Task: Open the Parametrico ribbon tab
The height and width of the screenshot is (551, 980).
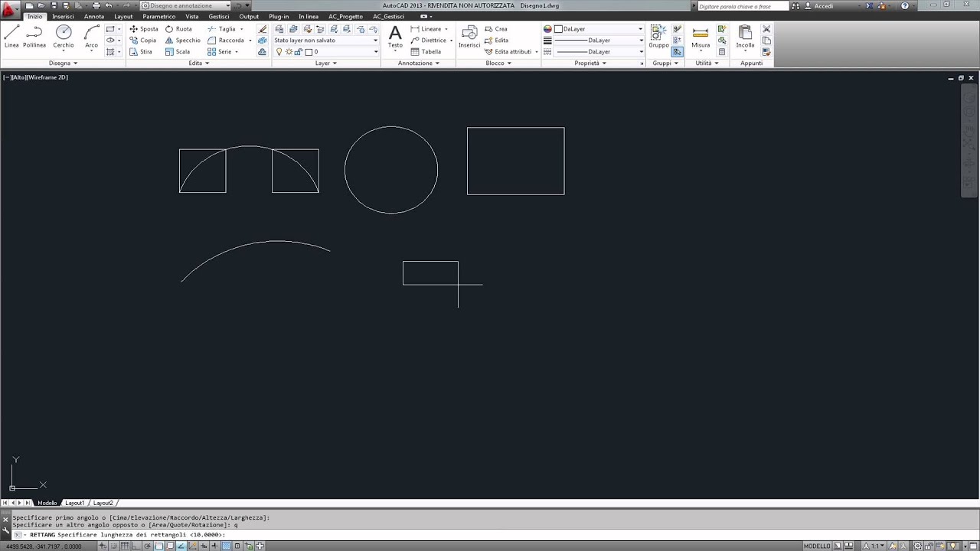Action: click(x=158, y=16)
